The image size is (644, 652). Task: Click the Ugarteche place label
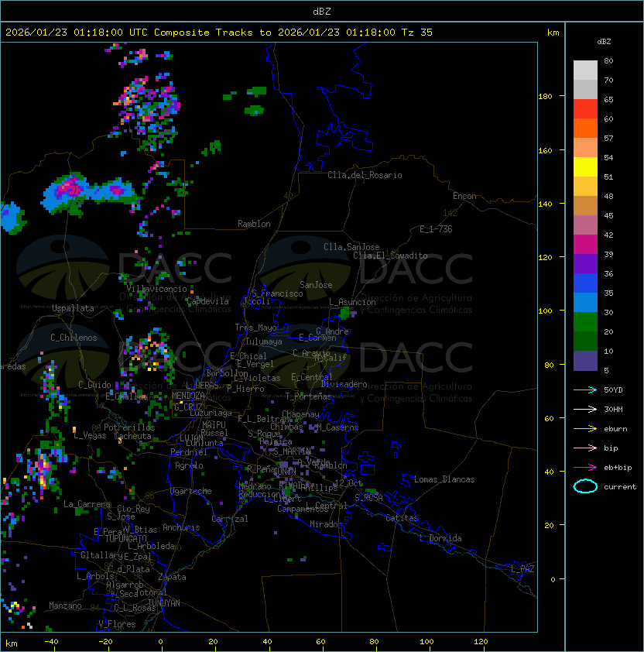[191, 491]
